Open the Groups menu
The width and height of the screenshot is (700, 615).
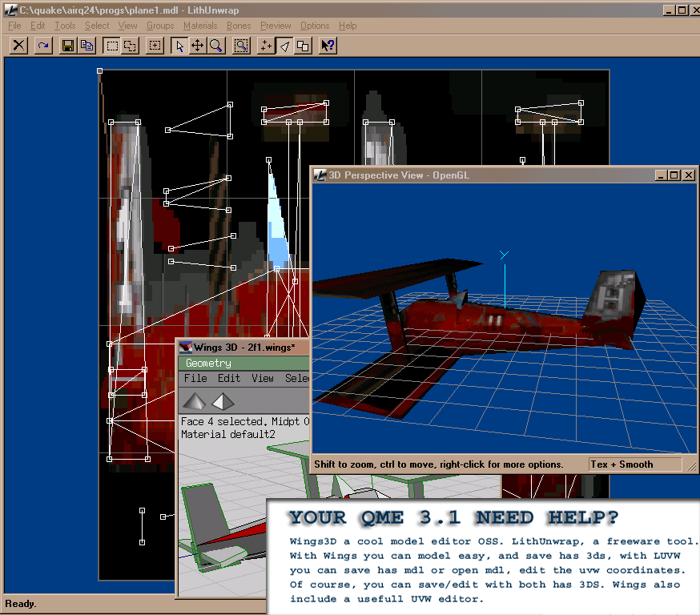pyautogui.click(x=160, y=26)
